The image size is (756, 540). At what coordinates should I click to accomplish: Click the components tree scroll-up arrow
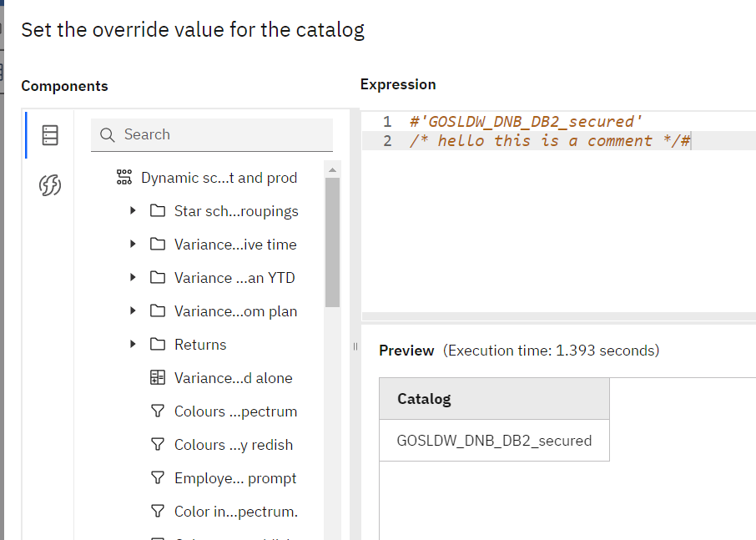point(333,170)
